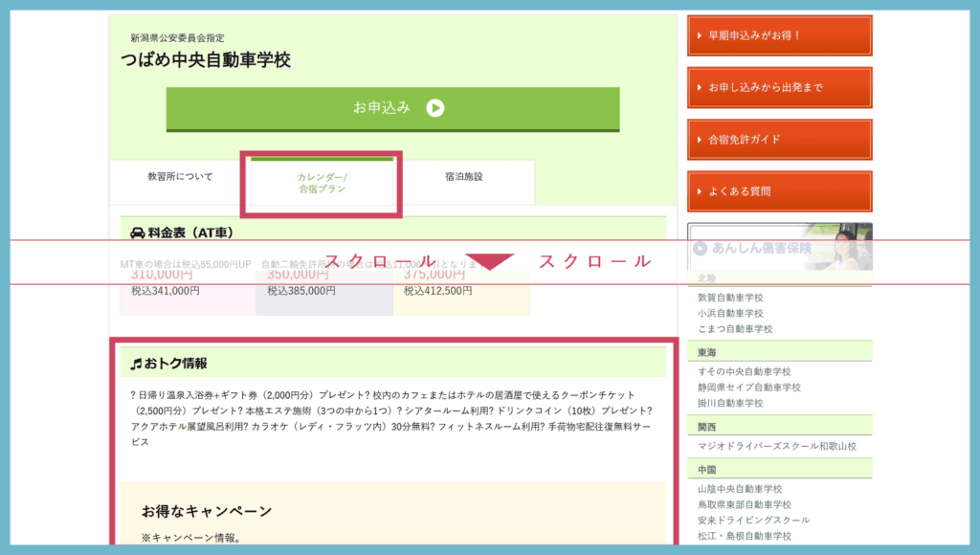The height and width of the screenshot is (555, 980).
Task: Open the 安来ドライビングスクール link
Action: (x=754, y=520)
